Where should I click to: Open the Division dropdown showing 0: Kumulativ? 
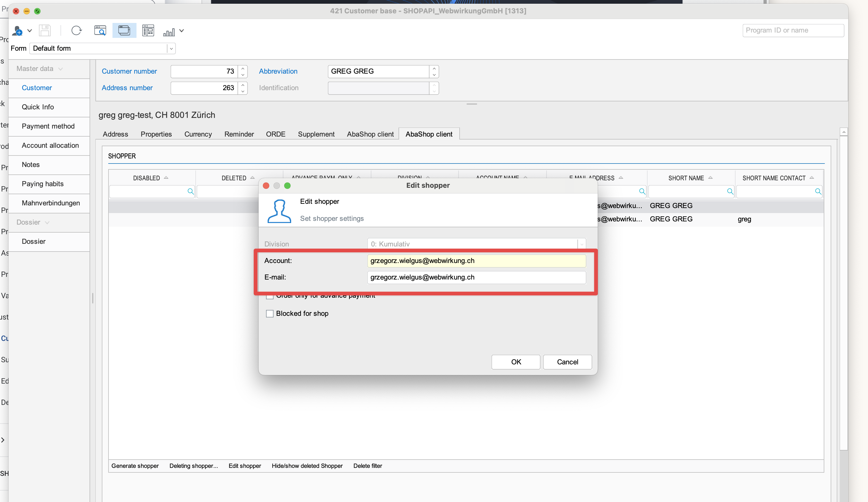(x=581, y=244)
